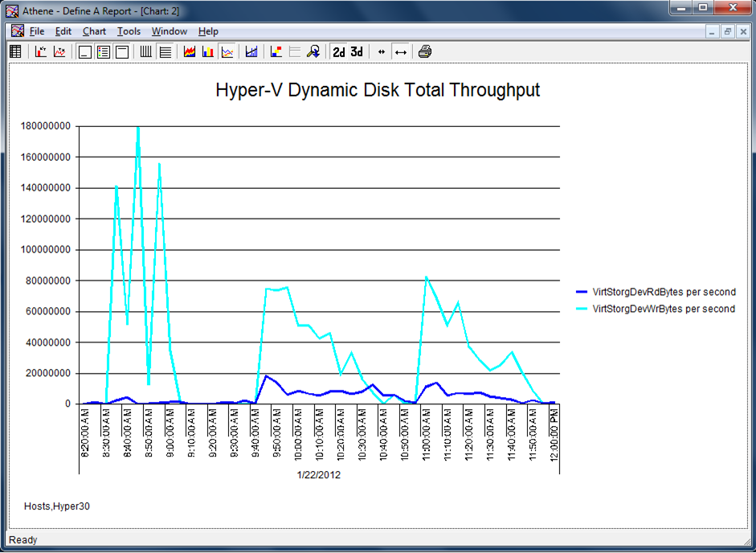Select VirtStorgDevRdBytes legend color line
This screenshot has width=756, height=553.
tap(582, 292)
